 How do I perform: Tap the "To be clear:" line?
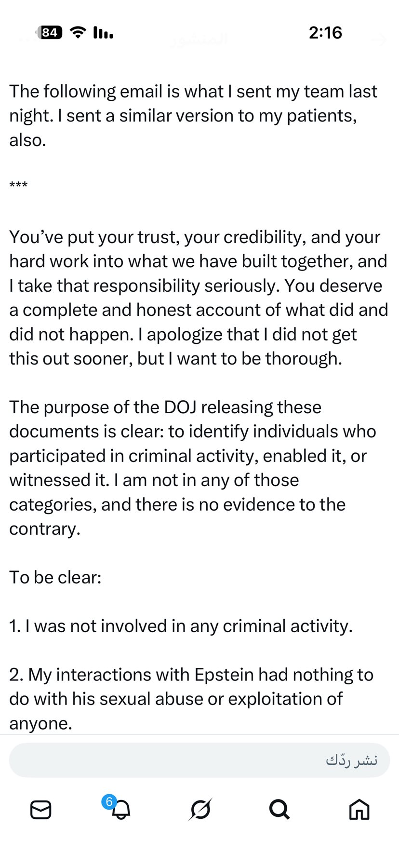point(55,577)
